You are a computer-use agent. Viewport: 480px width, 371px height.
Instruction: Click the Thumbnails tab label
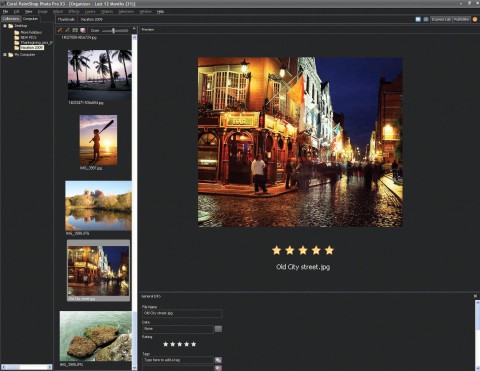66,19
